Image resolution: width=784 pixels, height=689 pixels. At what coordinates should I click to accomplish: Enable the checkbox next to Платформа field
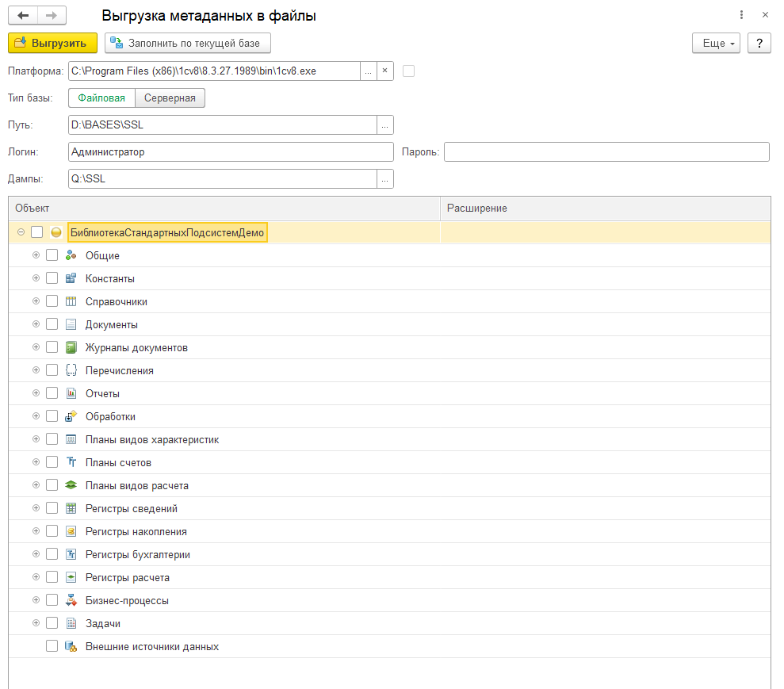coord(409,71)
